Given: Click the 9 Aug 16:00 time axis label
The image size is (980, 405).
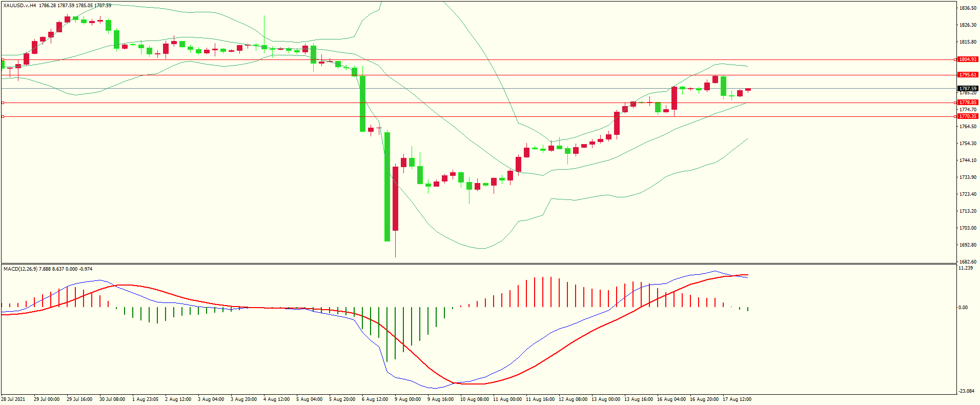Looking at the screenshot, I should click(x=441, y=399).
